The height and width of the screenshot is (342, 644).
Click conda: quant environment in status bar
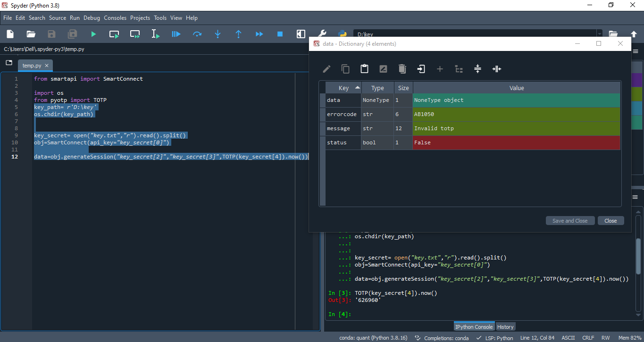tap(373, 338)
